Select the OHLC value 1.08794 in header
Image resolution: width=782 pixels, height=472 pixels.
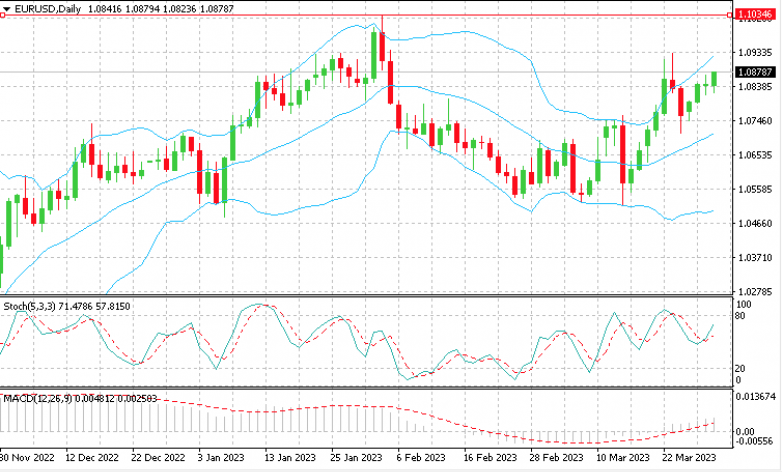pos(142,9)
